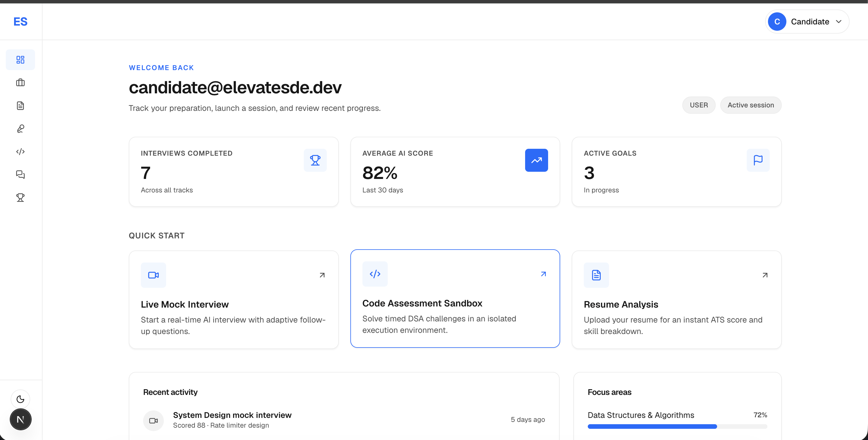Click the 3 active goals value

[x=589, y=173]
